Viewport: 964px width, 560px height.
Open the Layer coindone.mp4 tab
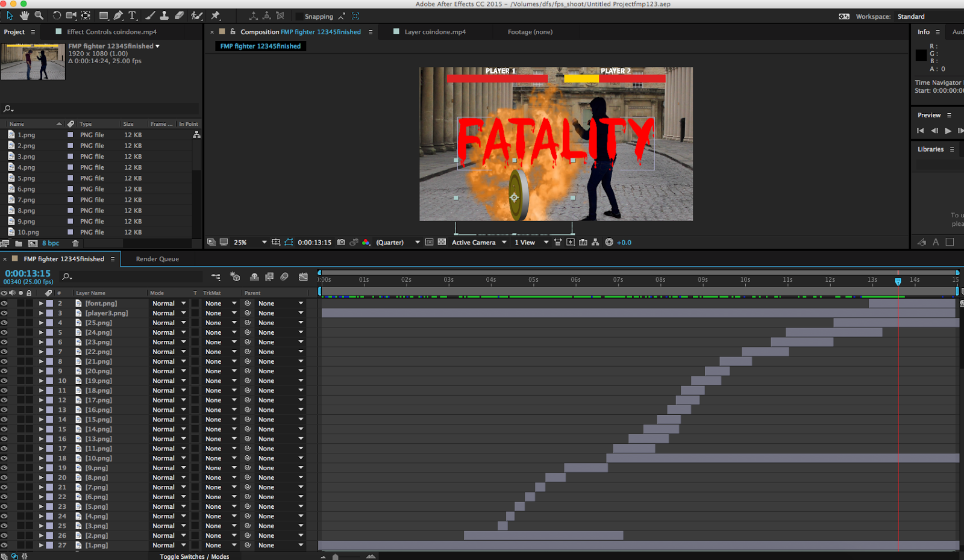click(435, 32)
